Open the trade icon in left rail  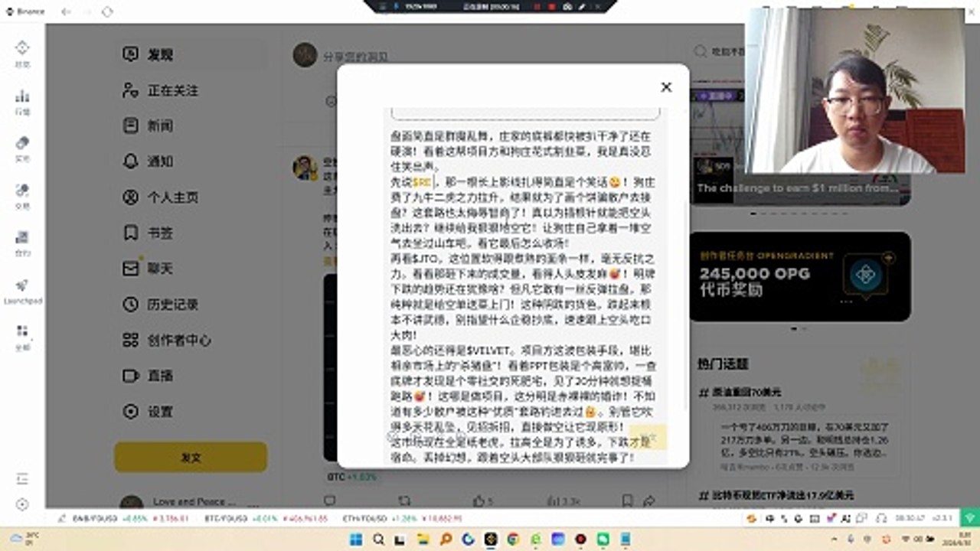pyautogui.click(x=22, y=190)
